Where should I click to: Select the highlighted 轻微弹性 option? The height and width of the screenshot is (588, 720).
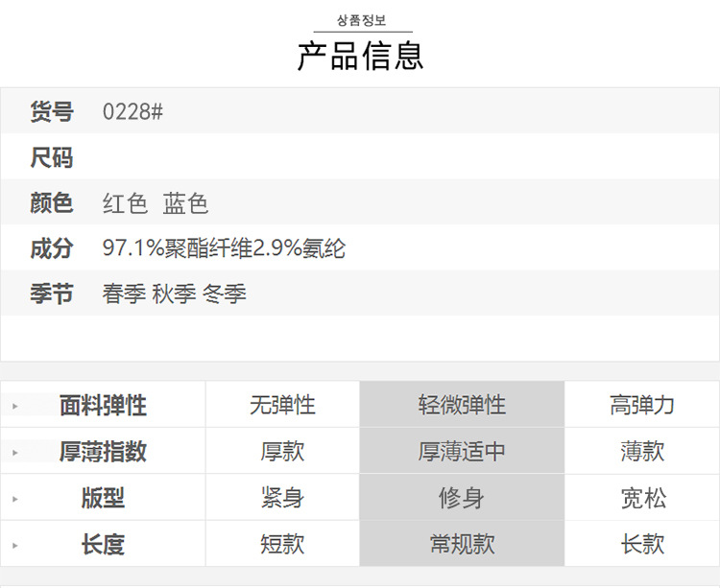462,405
